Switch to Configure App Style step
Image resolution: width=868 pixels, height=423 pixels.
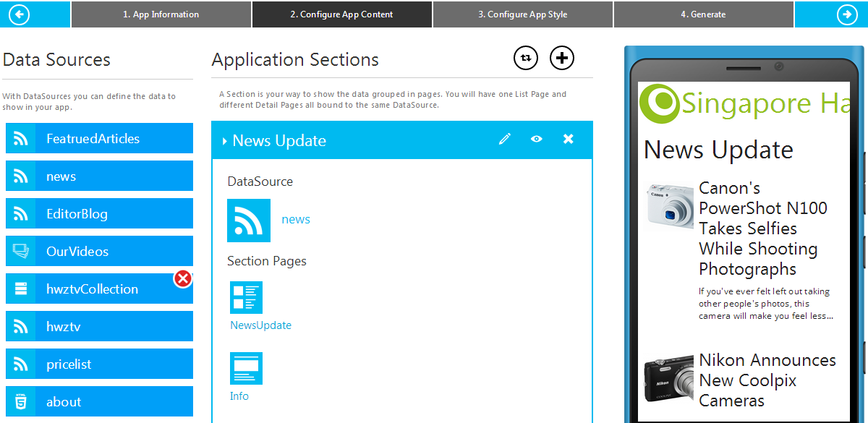tap(523, 14)
